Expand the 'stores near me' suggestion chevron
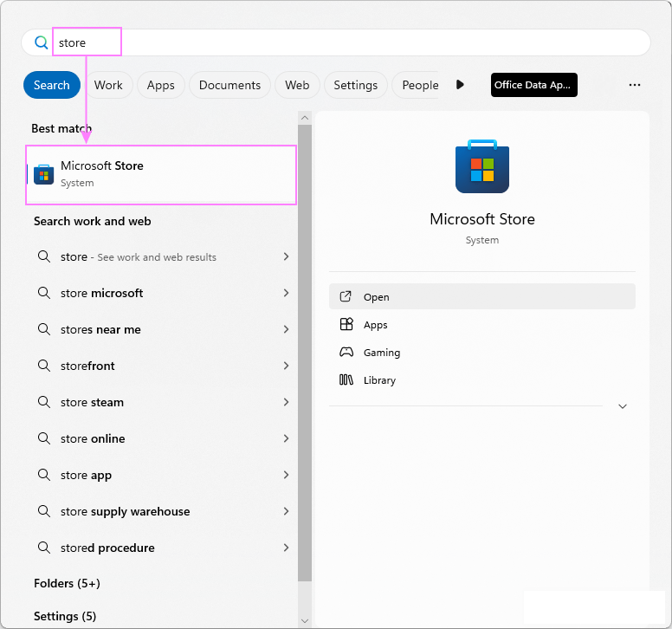This screenshot has width=672, height=629. point(286,329)
